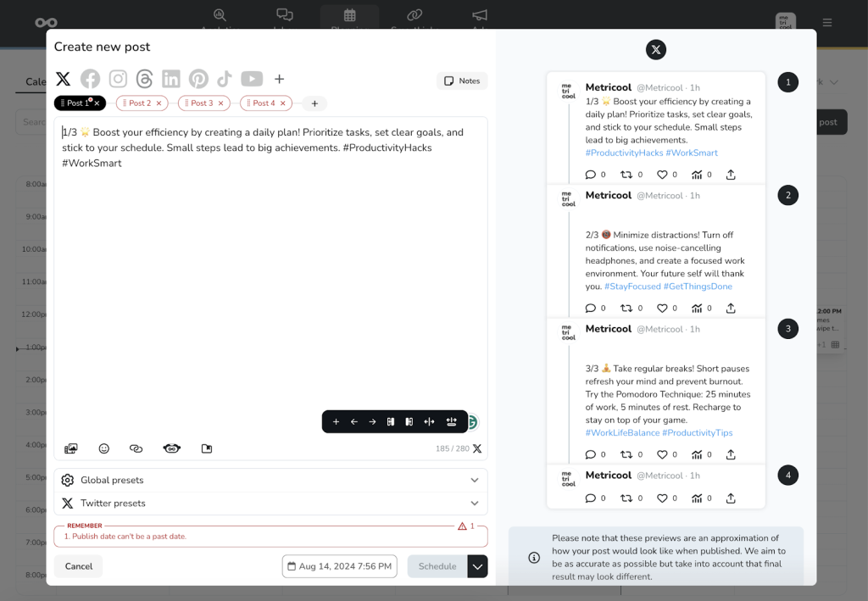
Task: Click retweet icon on 1/3 preview tweet
Action: (626, 175)
